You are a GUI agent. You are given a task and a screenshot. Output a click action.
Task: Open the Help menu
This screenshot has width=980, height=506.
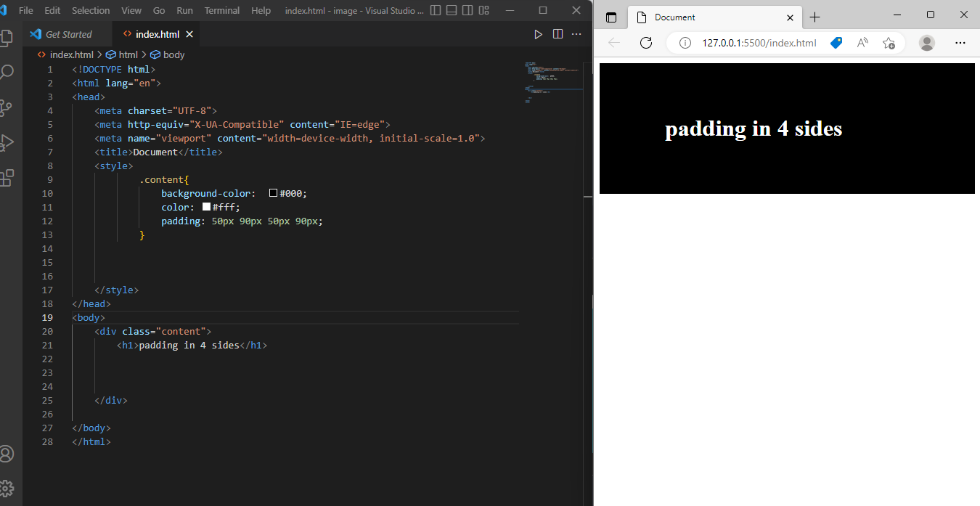(x=261, y=10)
